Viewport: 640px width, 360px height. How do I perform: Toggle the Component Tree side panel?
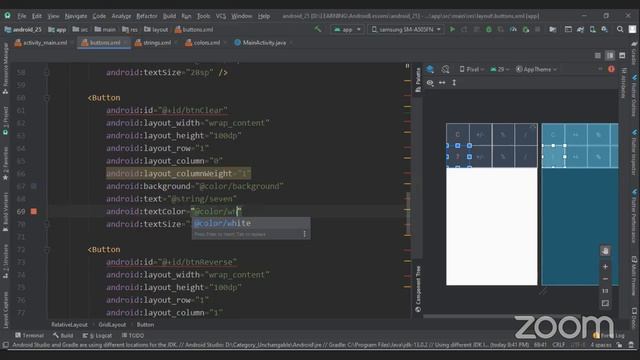(418, 289)
